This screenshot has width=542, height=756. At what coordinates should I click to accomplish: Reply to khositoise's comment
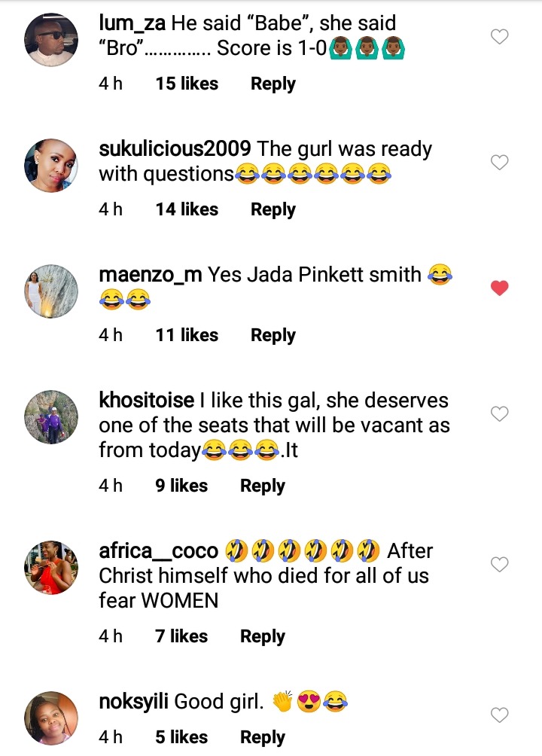coord(263,486)
